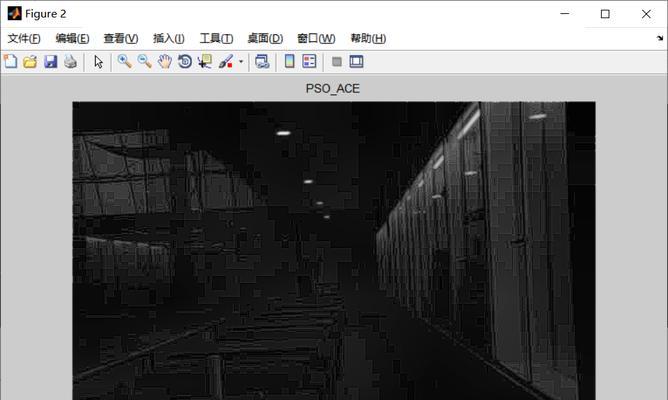Select the Pan hand tool
The height and width of the screenshot is (400, 668).
pos(165,62)
